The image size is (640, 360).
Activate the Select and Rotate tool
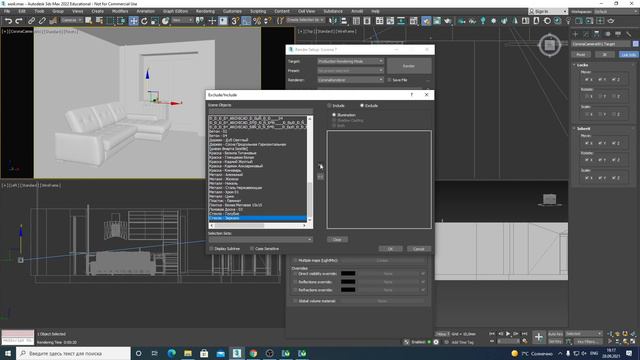tap(144, 20)
